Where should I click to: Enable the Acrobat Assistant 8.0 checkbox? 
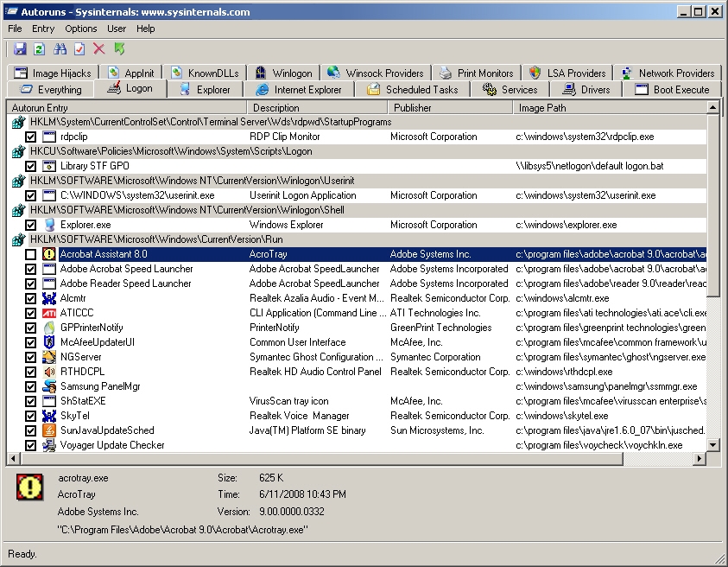click(x=31, y=254)
